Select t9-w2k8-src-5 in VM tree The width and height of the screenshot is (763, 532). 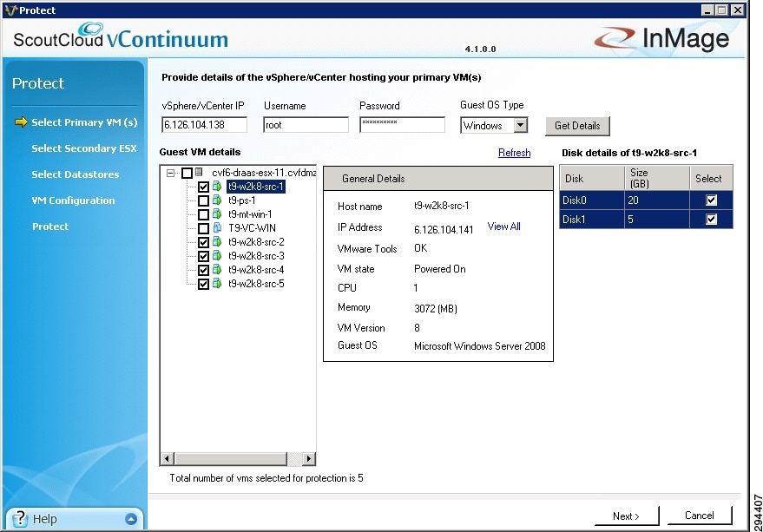(256, 283)
